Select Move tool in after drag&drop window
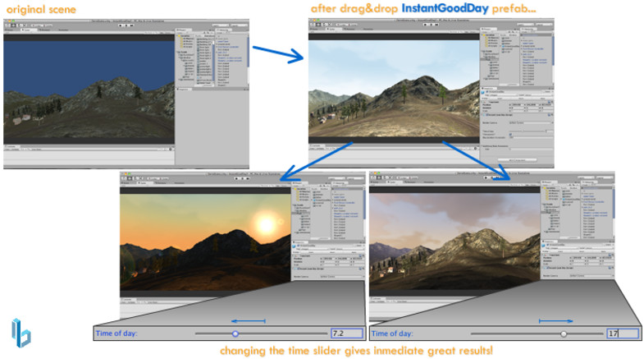 pyautogui.click(x=318, y=25)
